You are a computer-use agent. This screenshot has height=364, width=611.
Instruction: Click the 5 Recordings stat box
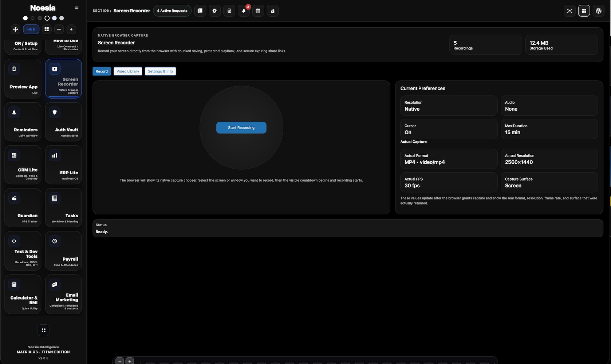tap(486, 45)
